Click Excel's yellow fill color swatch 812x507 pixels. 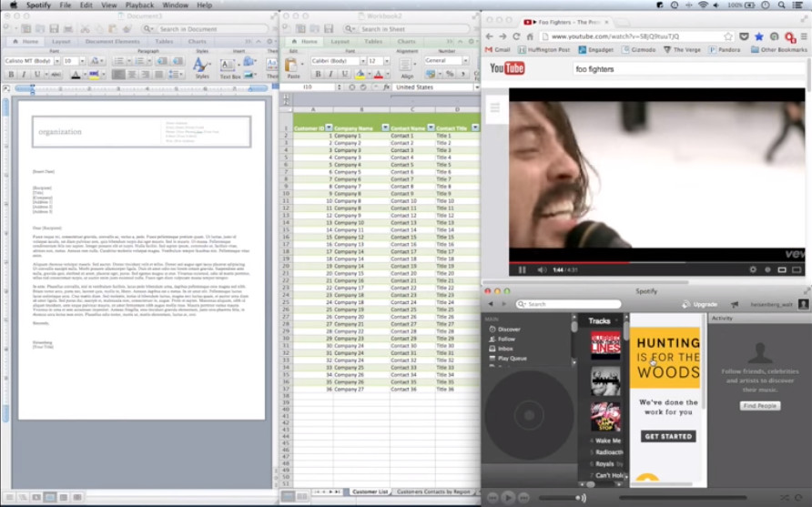(x=360, y=75)
